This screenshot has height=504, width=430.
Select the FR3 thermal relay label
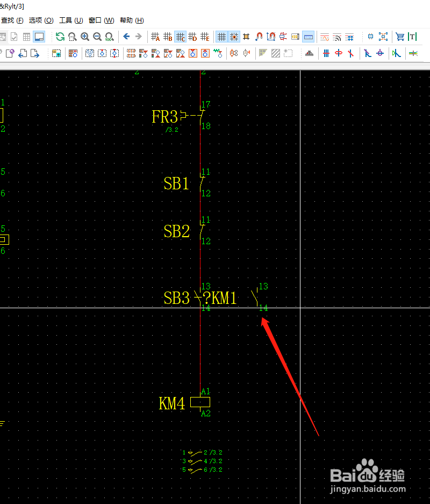164,117
